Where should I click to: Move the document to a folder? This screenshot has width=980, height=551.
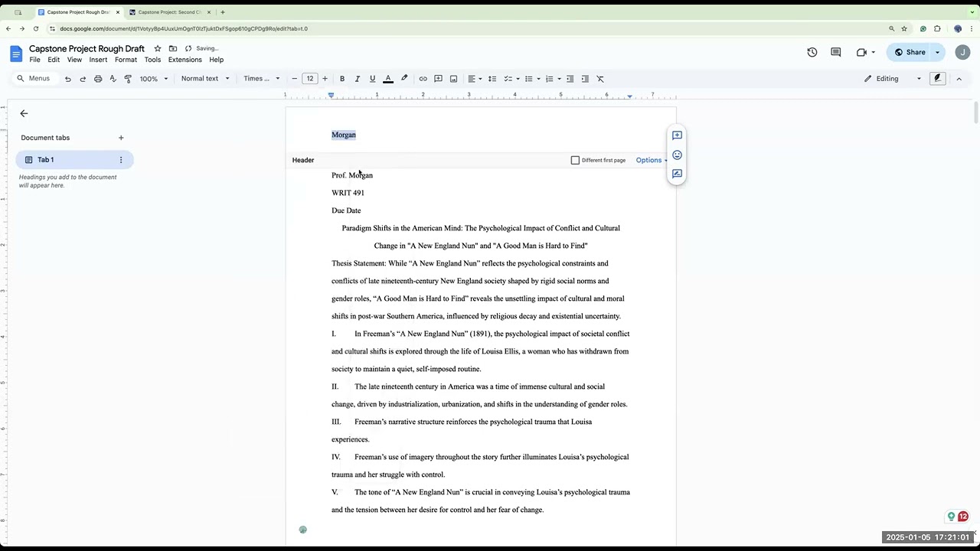(173, 48)
